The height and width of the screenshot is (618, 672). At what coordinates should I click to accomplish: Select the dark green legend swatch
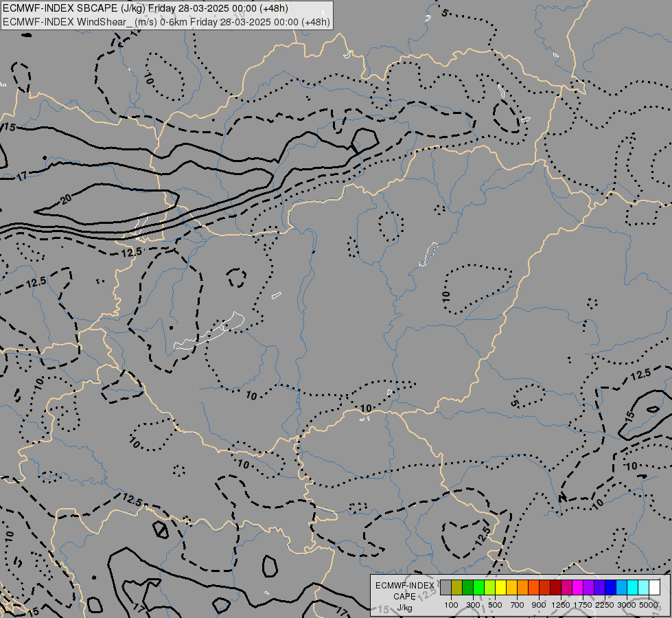pos(467,587)
